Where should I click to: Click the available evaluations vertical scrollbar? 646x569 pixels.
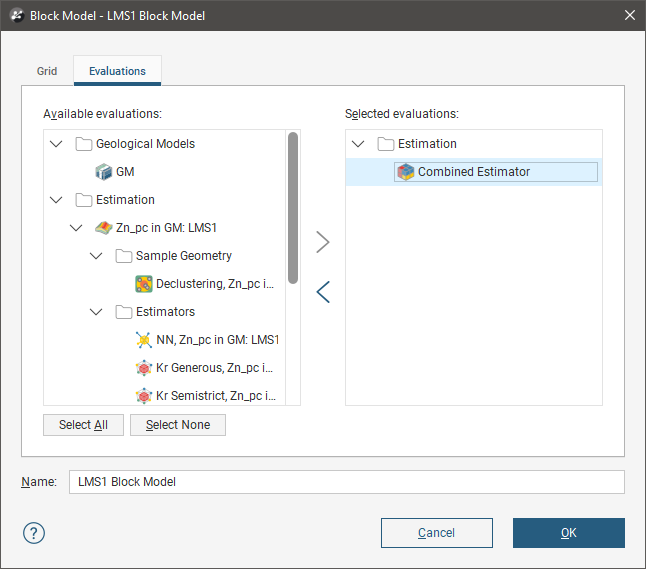tap(293, 208)
